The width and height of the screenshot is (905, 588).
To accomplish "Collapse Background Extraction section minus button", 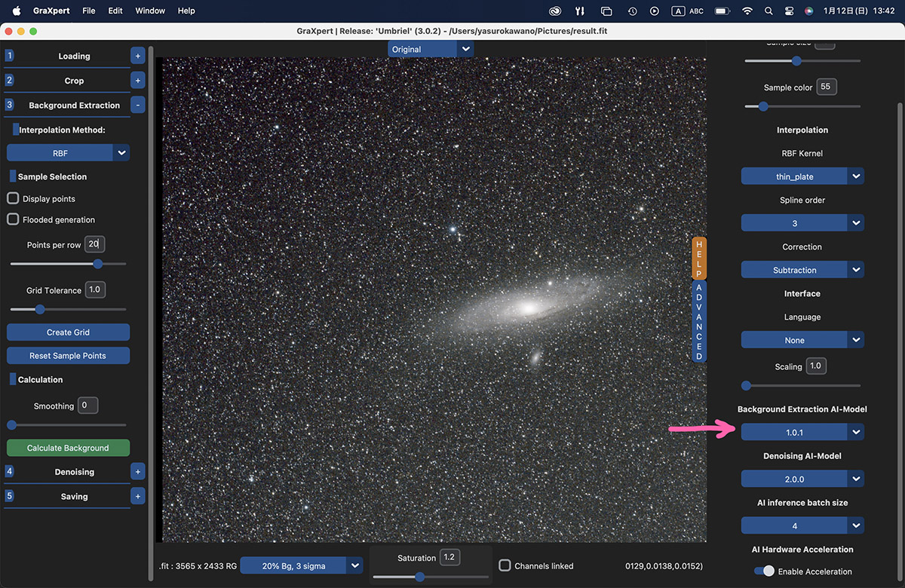I will (137, 105).
